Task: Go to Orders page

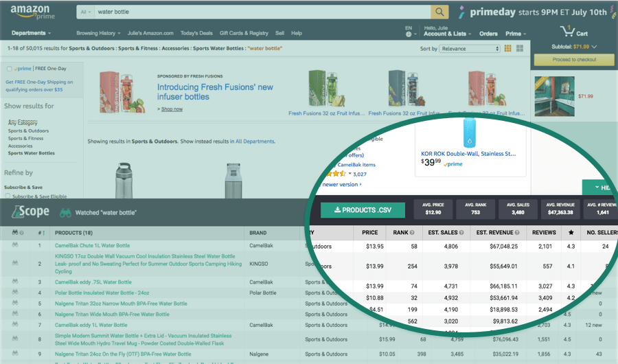Action: pos(488,34)
